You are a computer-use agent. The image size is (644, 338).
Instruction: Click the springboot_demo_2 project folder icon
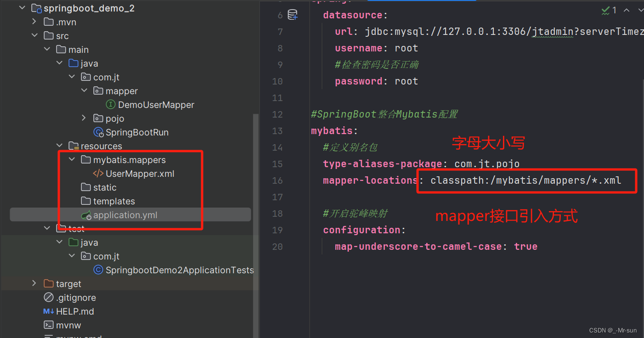point(36,8)
